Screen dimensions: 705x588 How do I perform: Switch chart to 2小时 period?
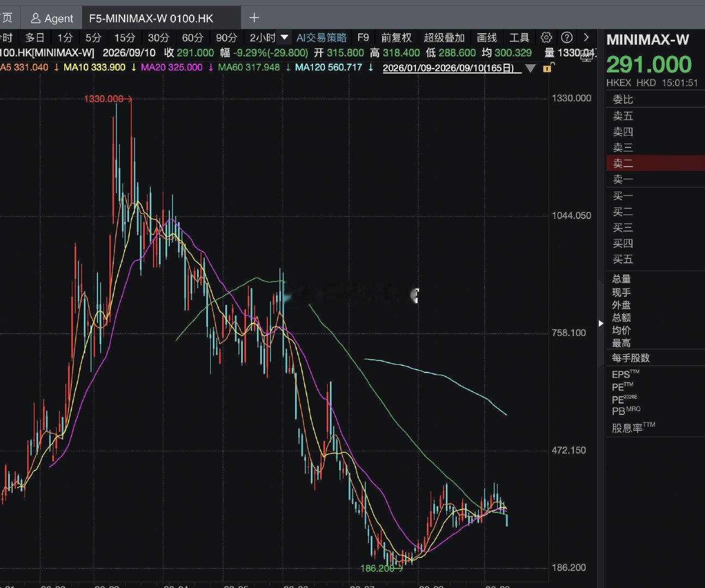pos(262,38)
